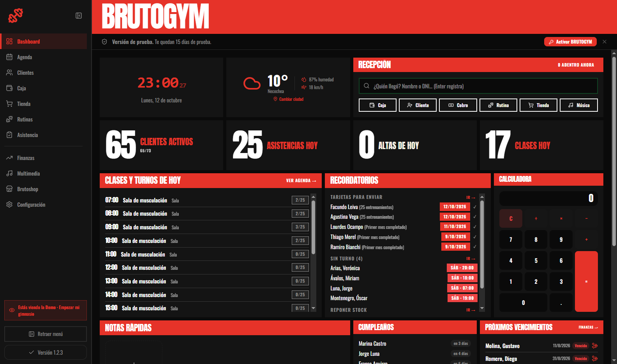This screenshot has height=364, width=617.
Task: Click the Caja button in Recepción
Action: click(x=378, y=105)
